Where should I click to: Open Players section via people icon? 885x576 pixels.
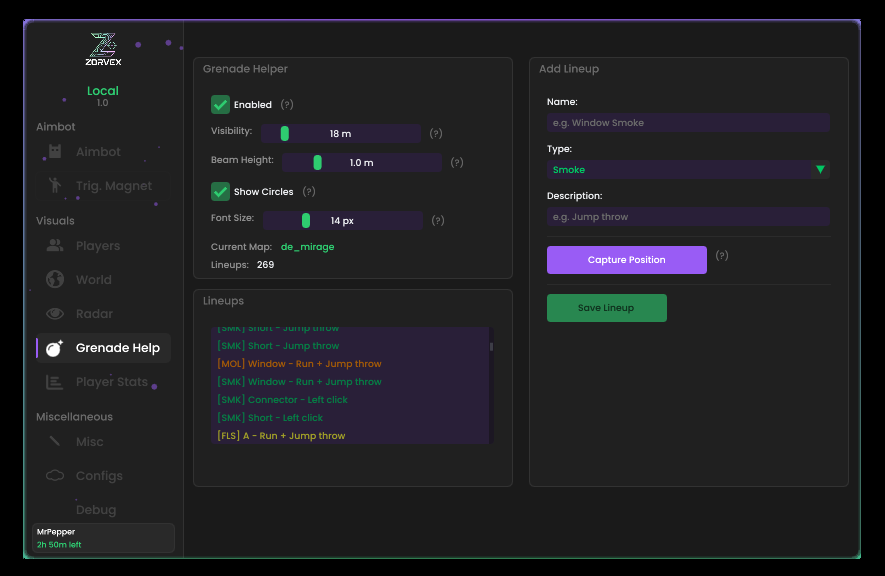pos(56,246)
